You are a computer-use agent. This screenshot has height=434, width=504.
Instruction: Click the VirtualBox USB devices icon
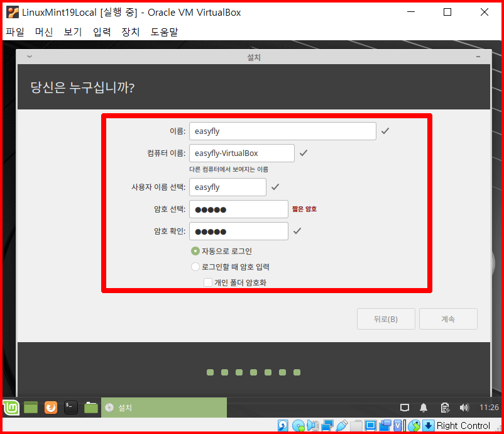[342, 426]
